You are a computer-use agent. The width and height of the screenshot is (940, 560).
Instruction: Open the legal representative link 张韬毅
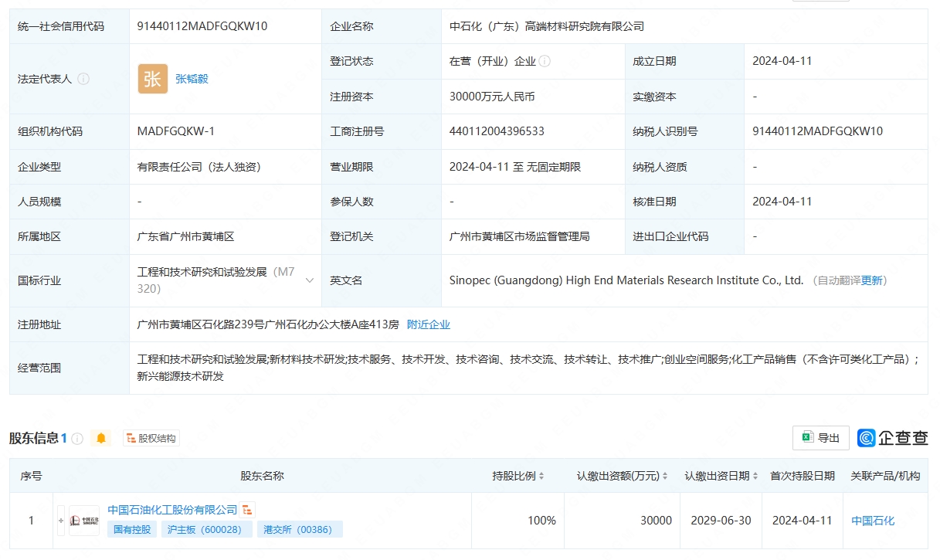click(x=192, y=79)
